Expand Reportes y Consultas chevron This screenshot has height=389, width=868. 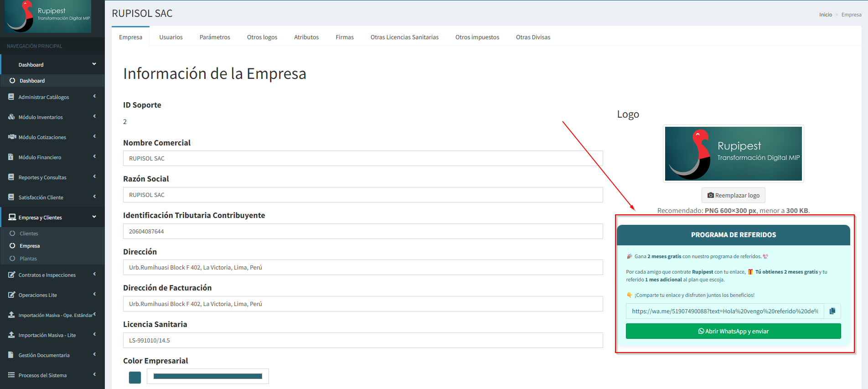(94, 176)
